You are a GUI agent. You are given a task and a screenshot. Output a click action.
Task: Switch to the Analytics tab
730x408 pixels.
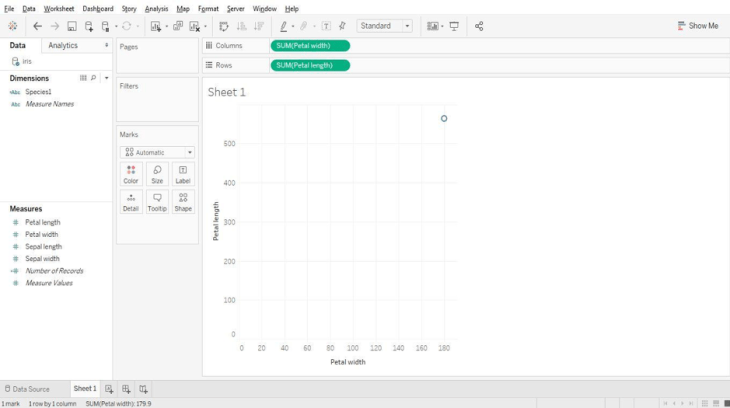pyautogui.click(x=63, y=45)
